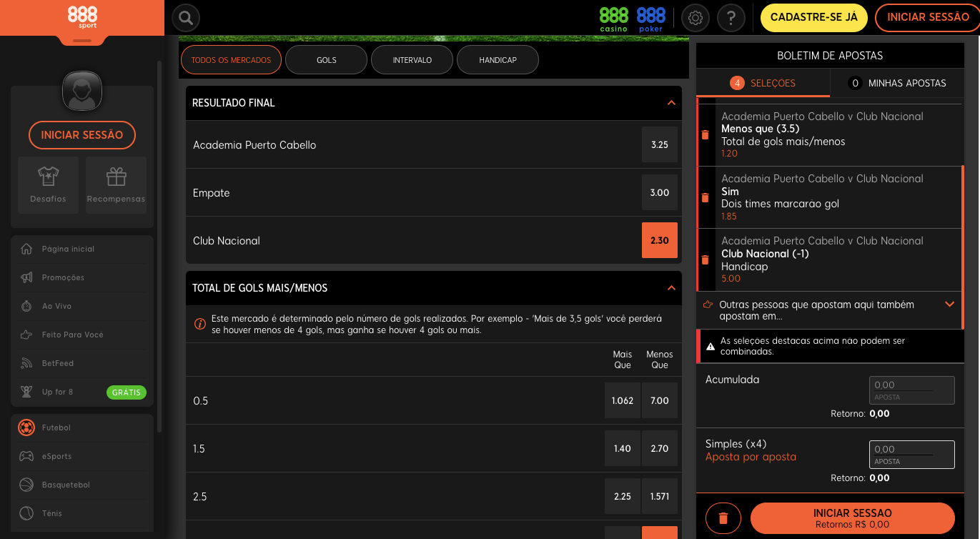This screenshot has width=980, height=539.
Task: Click the 888sport logo
Action: pyautogui.click(x=82, y=18)
